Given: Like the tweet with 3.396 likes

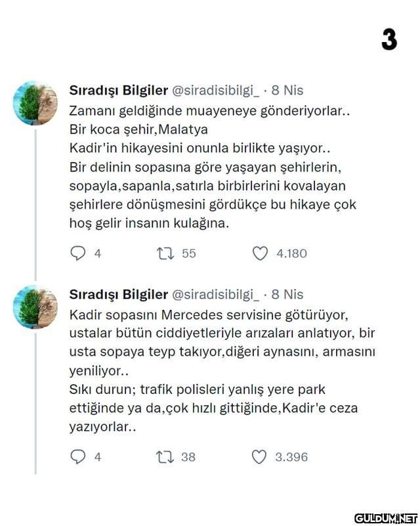Looking at the screenshot, I should click(260, 456).
